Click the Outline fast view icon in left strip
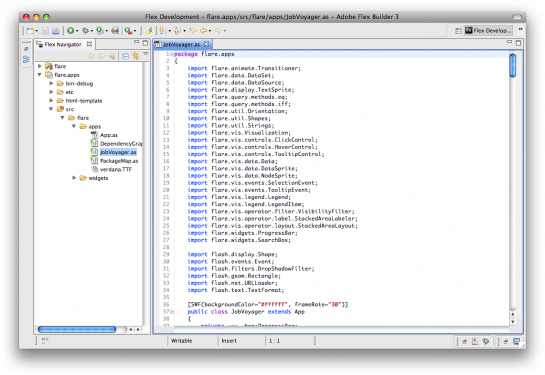 (x=26, y=59)
